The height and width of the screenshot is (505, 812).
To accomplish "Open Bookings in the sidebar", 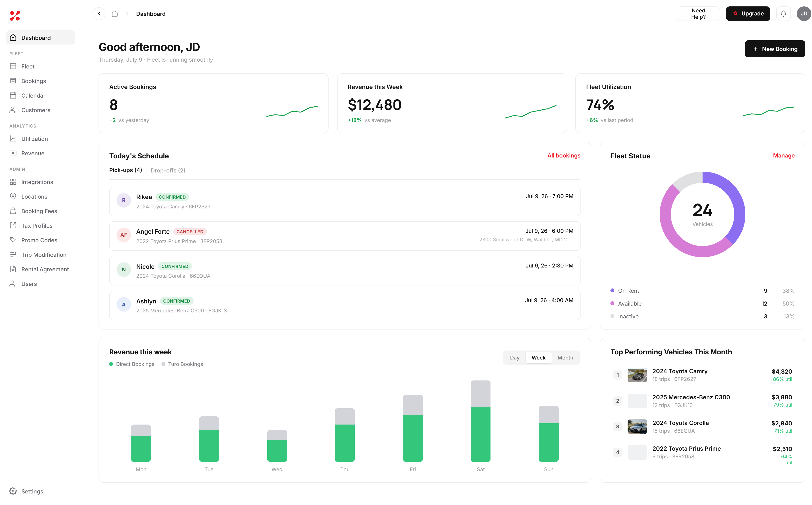I will (x=40, y=81).
